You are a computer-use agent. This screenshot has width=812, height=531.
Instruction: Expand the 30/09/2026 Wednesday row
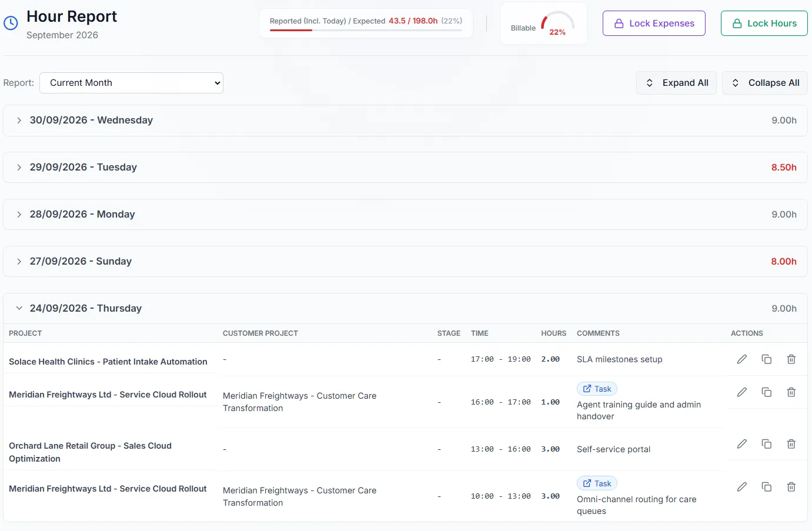click(405, 121)
